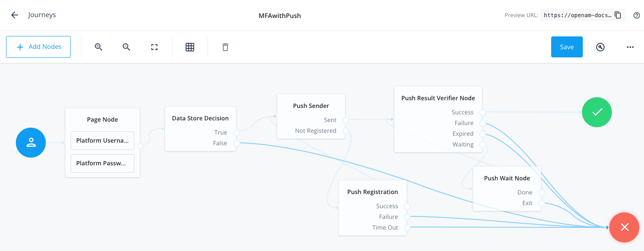
Task: Zoom in on the journey canvas
Action: coord(99,47)
